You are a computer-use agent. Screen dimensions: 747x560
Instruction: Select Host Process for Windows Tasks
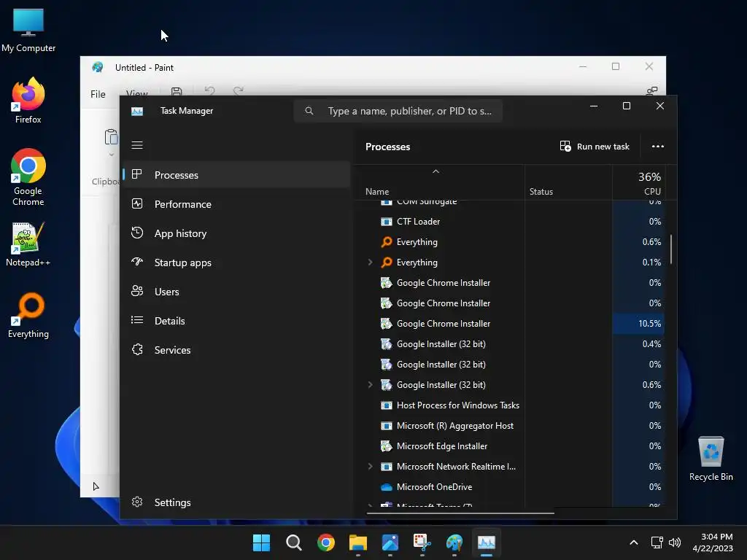[x=510, y=405]
